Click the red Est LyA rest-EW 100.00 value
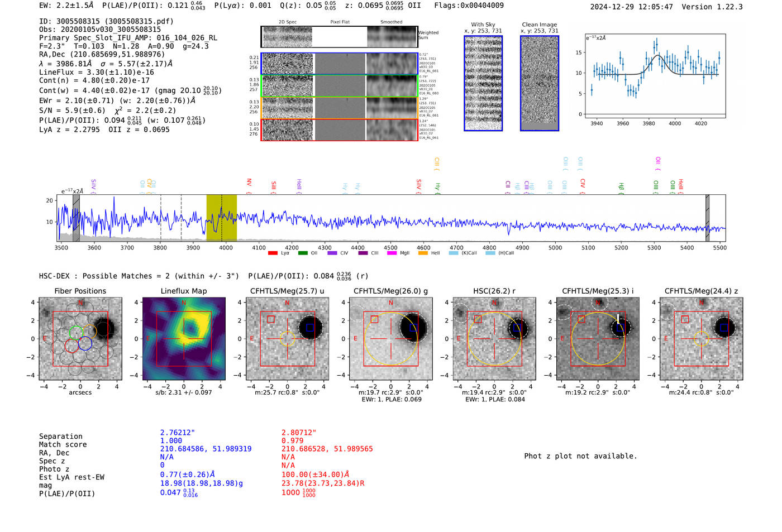 click(x=316, y=475)
